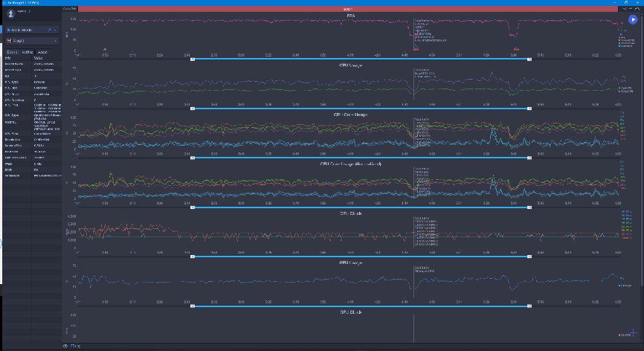644x351 pixels.
Task: Open the application selection dropdown
Action: point(32,41)
